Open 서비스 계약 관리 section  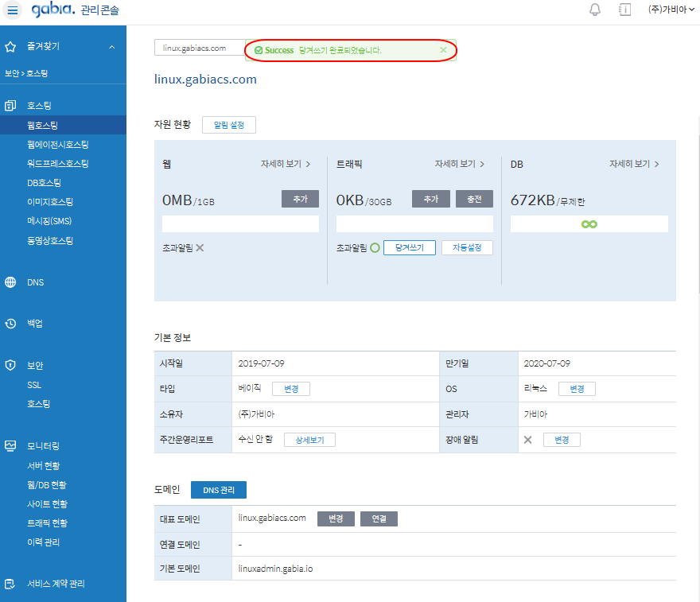click(56, 584)
